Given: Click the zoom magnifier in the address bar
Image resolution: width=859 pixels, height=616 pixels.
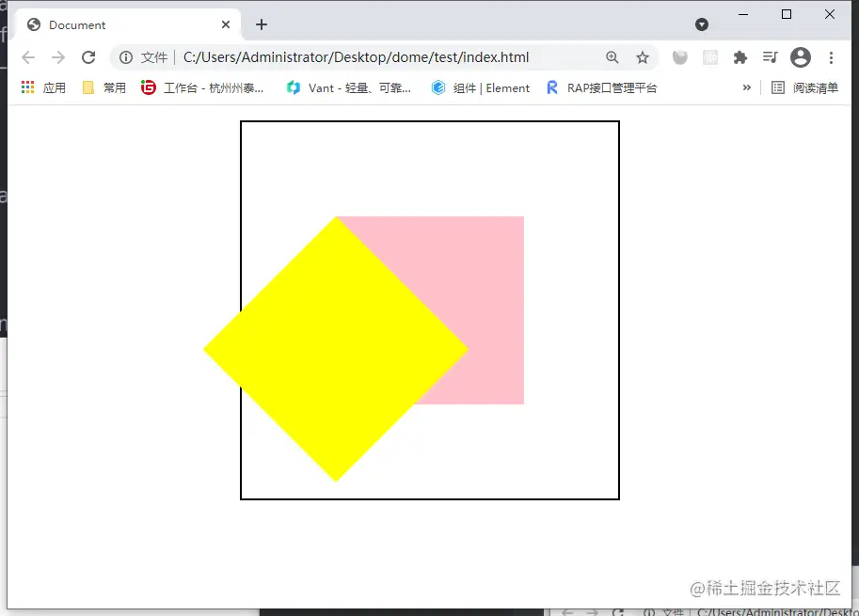Looking at the screenshot, I should (x=612, y=57).
